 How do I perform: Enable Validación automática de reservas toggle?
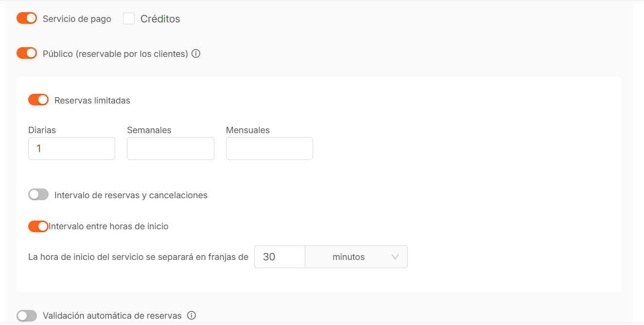pos(27,316)
